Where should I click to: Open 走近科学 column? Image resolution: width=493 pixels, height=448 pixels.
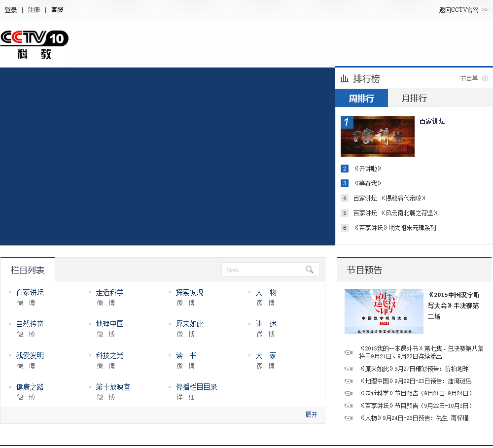(110, 292)
